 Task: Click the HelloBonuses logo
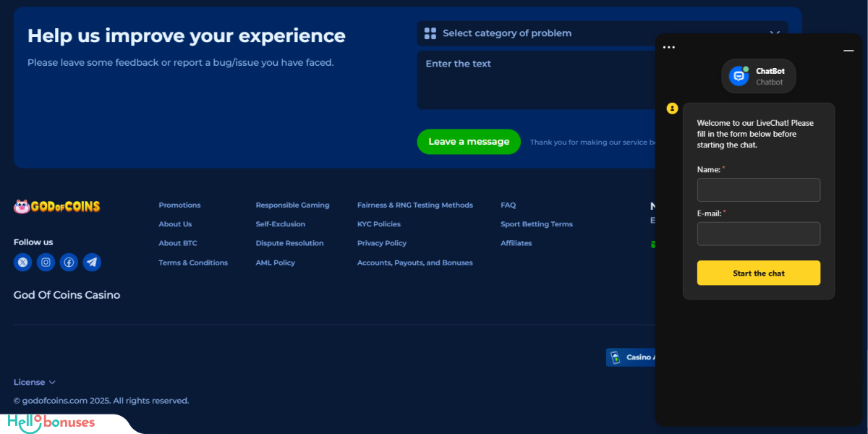tap(51, 422)
